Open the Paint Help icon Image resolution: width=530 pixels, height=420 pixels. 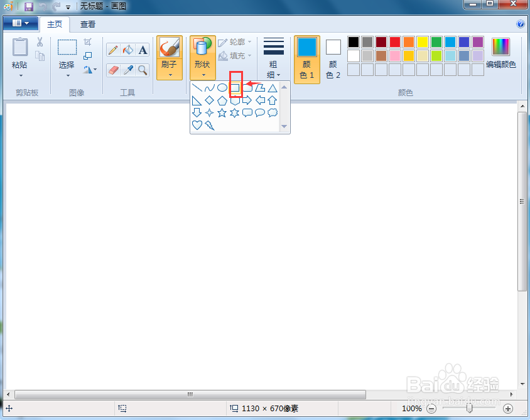coord(521,24)
